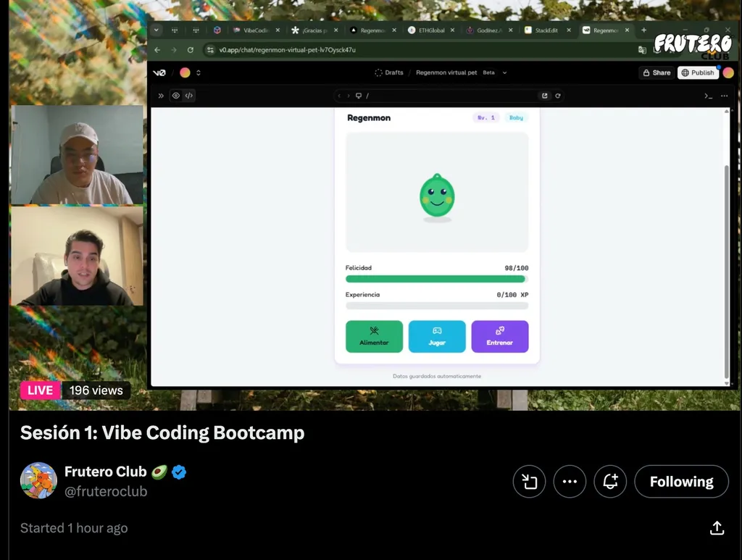
Task: Click the bell notification icon for Frutero Club
Action: [610, 482]
